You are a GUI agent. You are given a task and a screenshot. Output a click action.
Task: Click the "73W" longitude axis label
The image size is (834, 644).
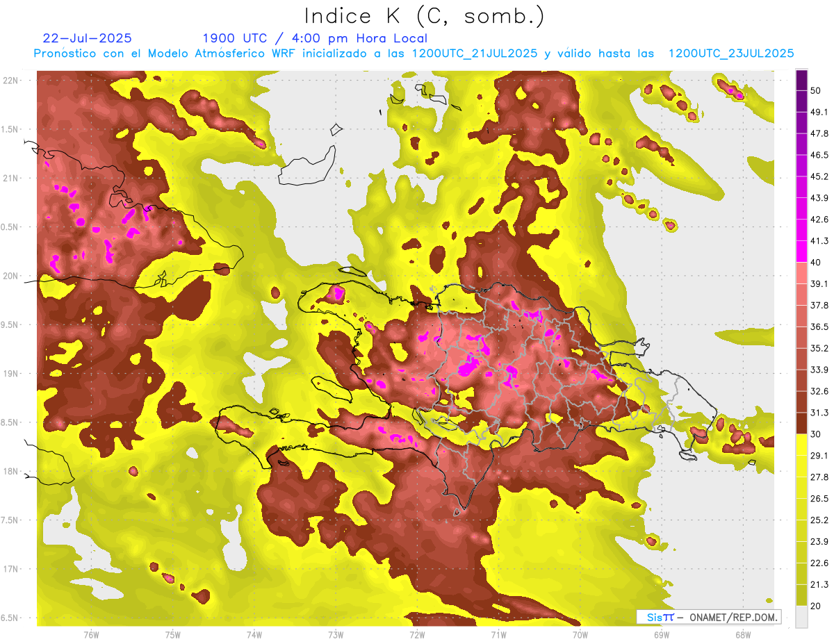coord(335,634)
